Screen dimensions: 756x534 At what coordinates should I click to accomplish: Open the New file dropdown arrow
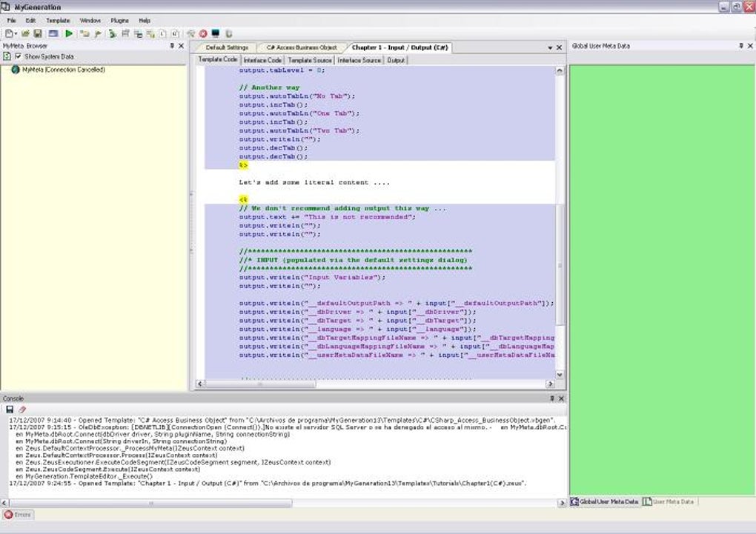16,33
